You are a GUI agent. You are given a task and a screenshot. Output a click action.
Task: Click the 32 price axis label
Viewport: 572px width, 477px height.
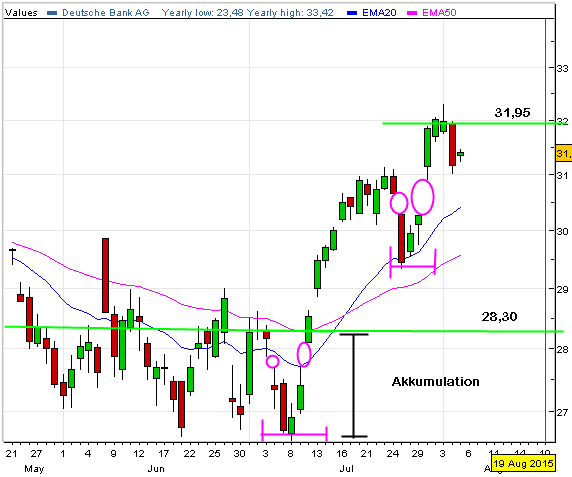(x=562, y=121)
